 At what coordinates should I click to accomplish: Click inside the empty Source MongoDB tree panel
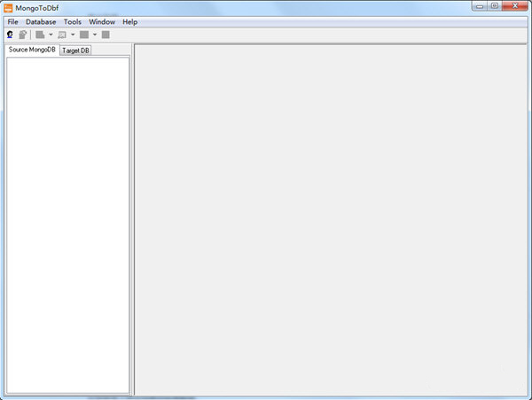click(67, 222)
